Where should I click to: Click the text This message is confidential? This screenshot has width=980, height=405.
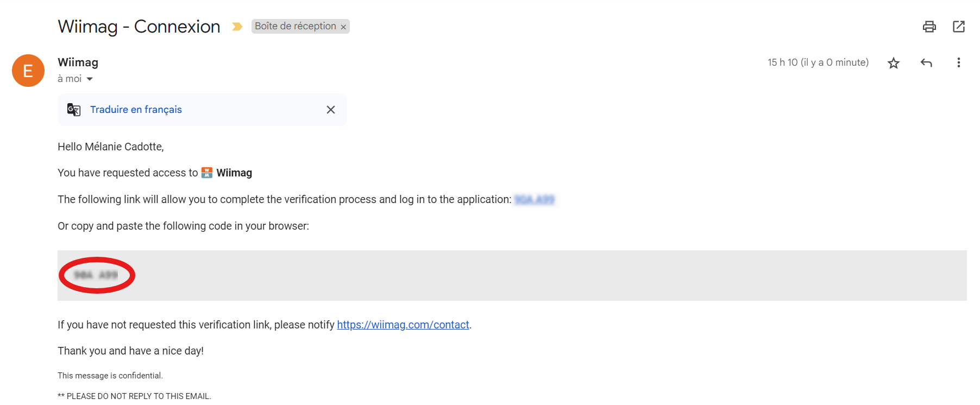coord(110,376)
